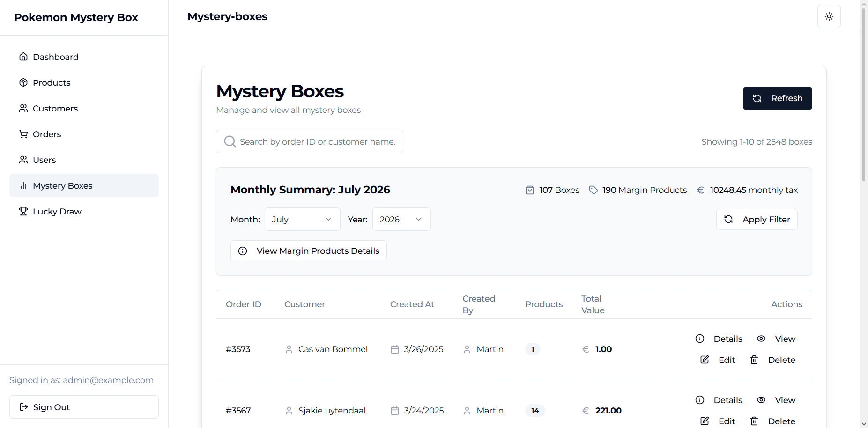Navigate to Customers

point(84,108)
